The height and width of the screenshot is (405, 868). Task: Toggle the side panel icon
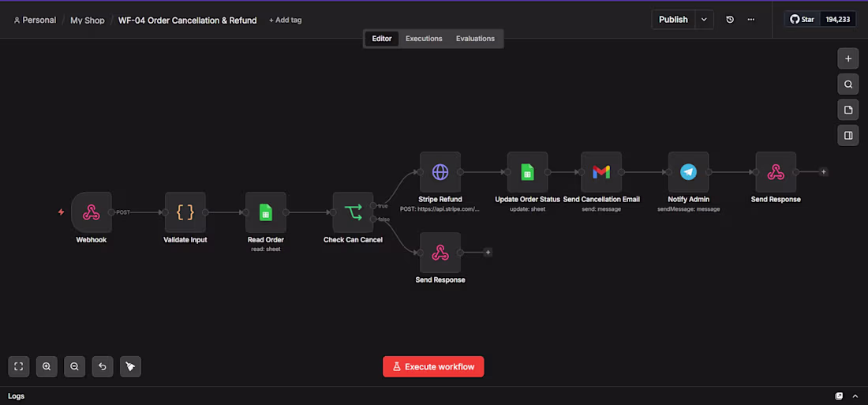(848, 135)
